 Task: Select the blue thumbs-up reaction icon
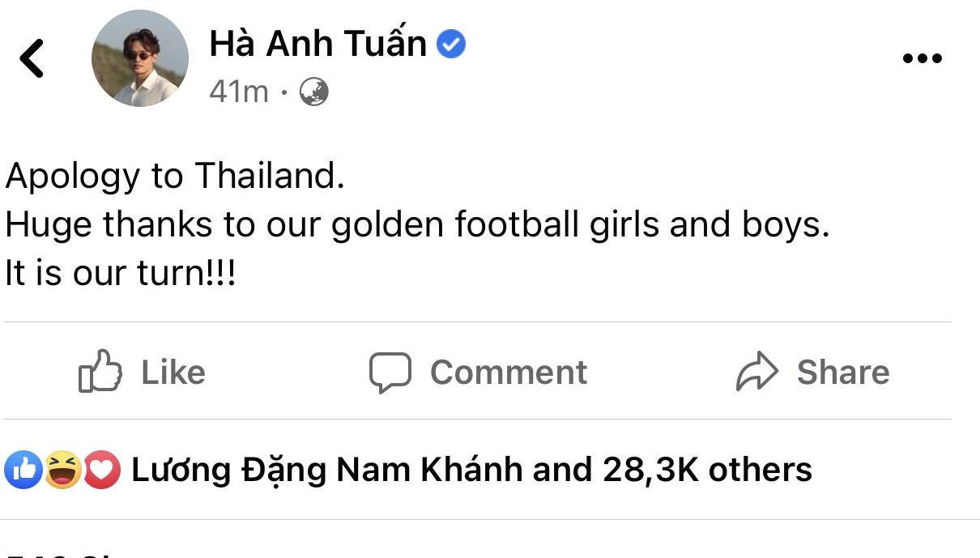(x=24, y=469)
